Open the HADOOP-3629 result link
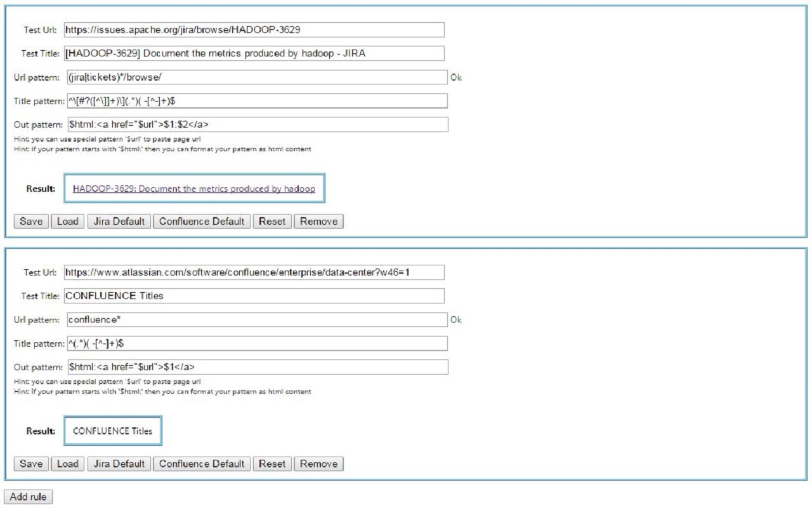Viewport: 812px width, 508px height. point(194,189)
